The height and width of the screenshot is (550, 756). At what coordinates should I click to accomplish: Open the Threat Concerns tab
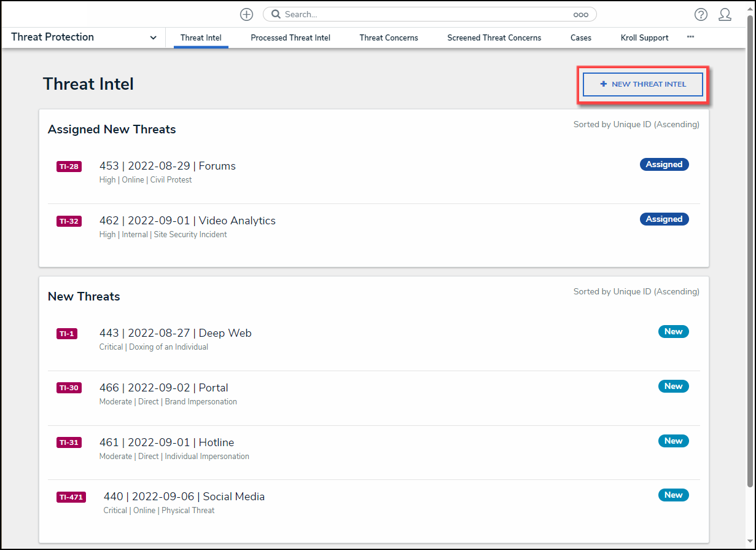tap(389, 37)
